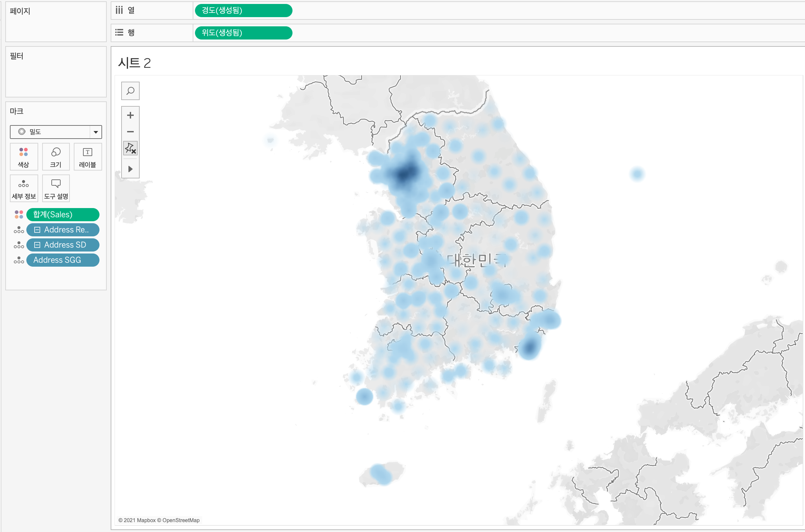Select the Address SGG pill
805x532 pixels.
coord(63,260)
